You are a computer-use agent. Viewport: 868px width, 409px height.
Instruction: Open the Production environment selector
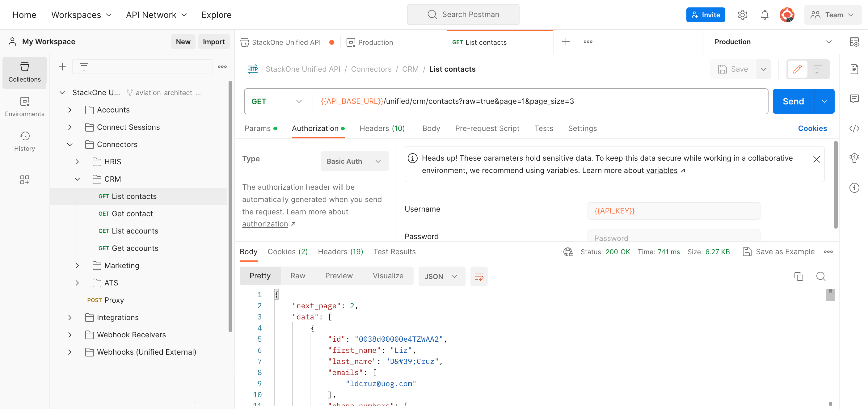(x=773, y=42)
